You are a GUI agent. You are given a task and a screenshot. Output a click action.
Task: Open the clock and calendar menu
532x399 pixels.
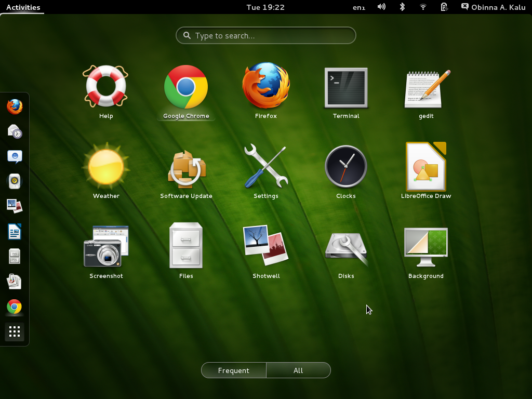click(265, 7)
